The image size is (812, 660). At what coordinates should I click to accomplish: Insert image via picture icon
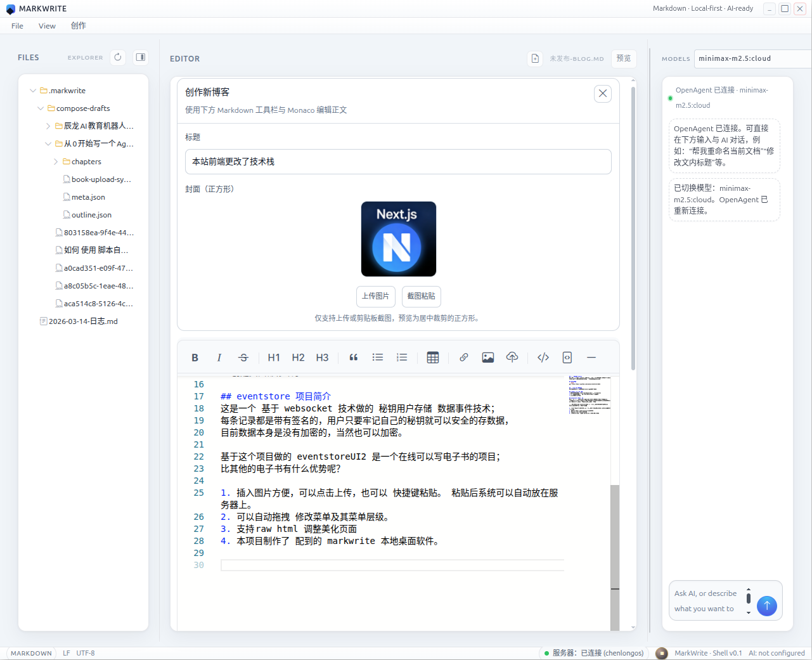pyautogui.click(x=488, y=358)
